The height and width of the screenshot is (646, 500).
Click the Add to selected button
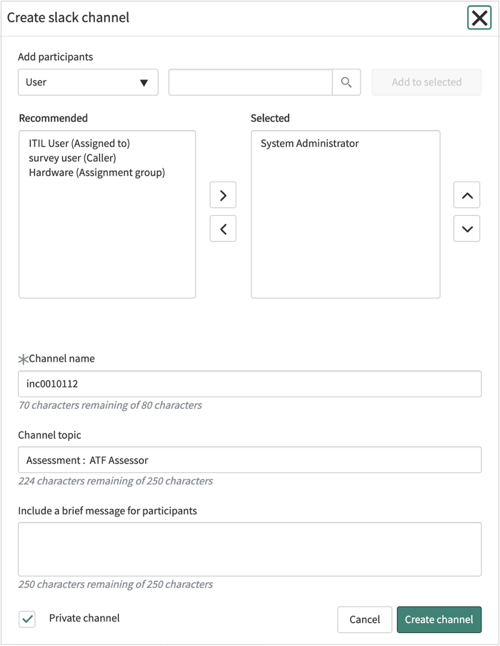pyautogui.click(x=426, y=82)
